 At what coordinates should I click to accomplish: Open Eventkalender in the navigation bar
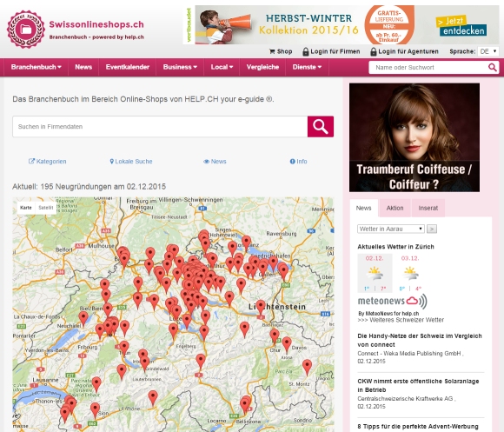coord(128,67)
